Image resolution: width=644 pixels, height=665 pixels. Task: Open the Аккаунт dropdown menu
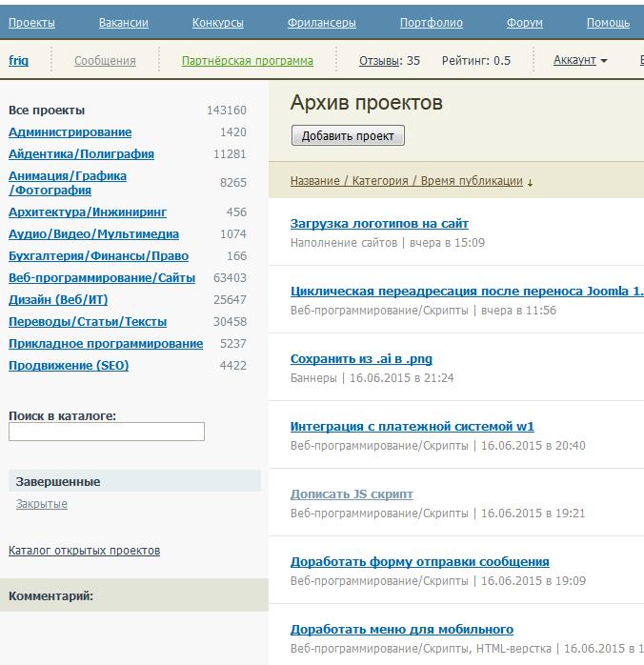(580, 60)
